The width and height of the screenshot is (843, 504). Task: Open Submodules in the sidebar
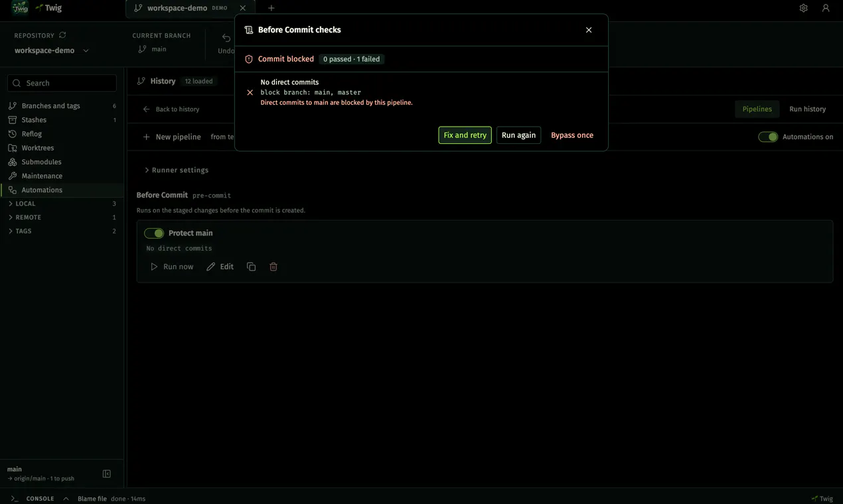point(62,162)
